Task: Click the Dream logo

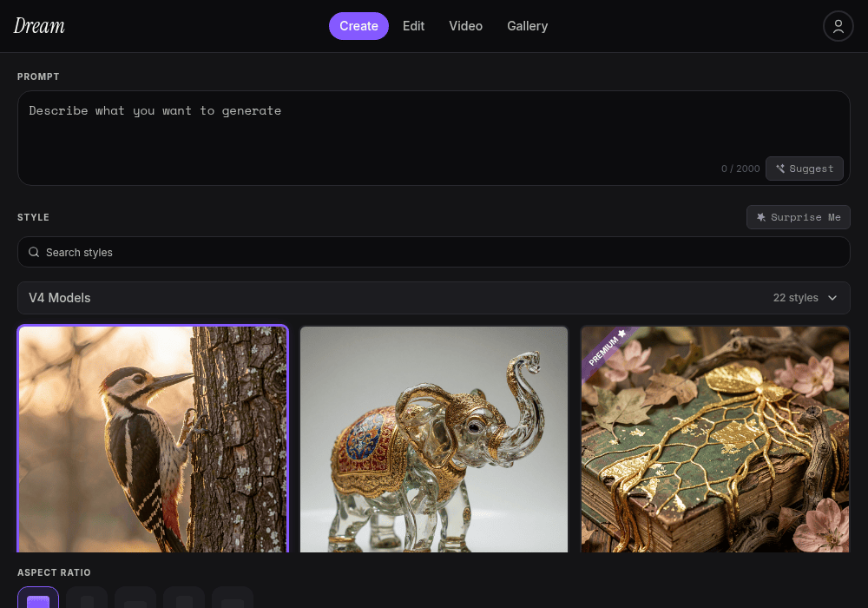Action: tap(39, 26)
